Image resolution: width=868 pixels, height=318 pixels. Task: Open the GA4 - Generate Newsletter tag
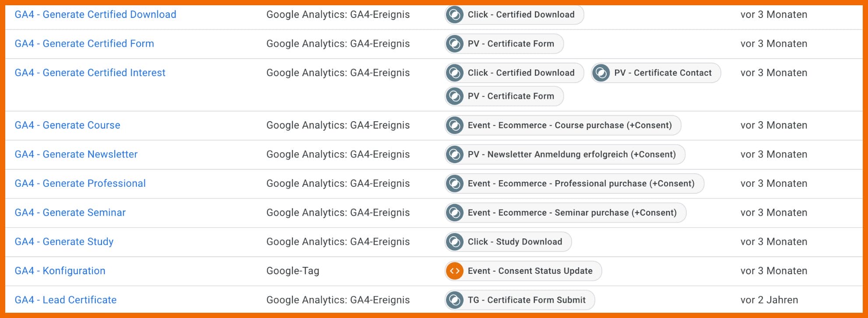76,154
